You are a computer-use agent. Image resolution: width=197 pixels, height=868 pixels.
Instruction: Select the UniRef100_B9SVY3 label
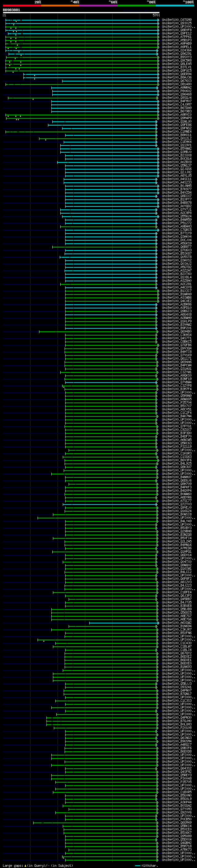[177, 57]
